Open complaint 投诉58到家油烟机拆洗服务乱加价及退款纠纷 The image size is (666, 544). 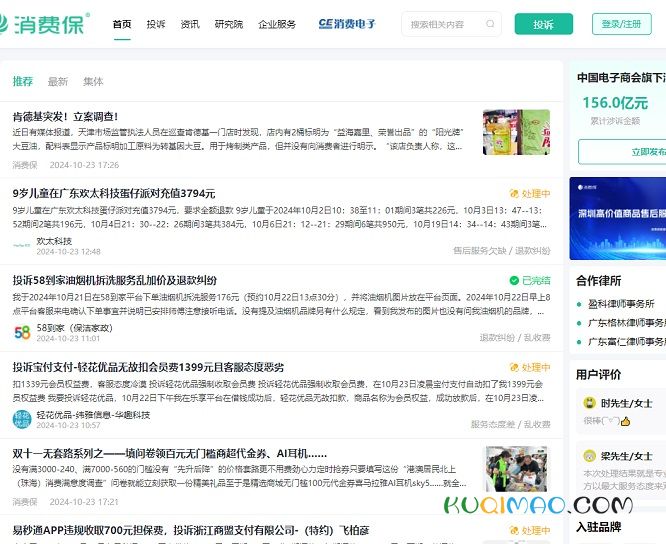click(115, 280)
